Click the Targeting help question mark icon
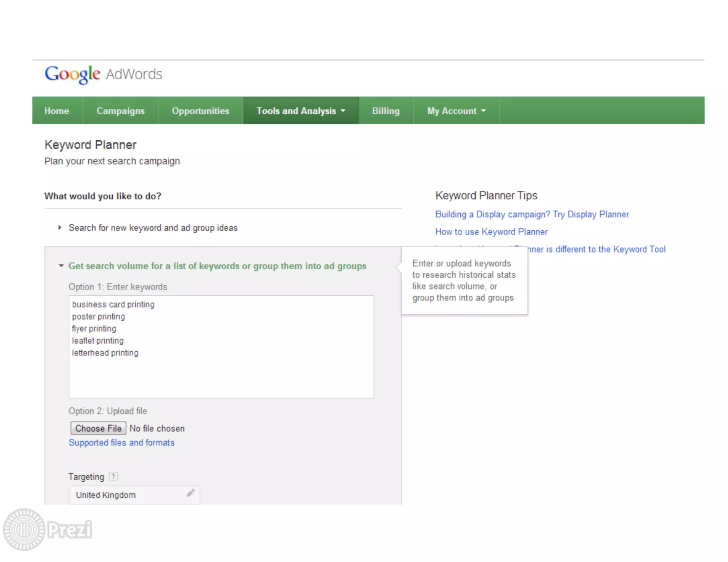 pyautogui.click(x=113, y=476)
